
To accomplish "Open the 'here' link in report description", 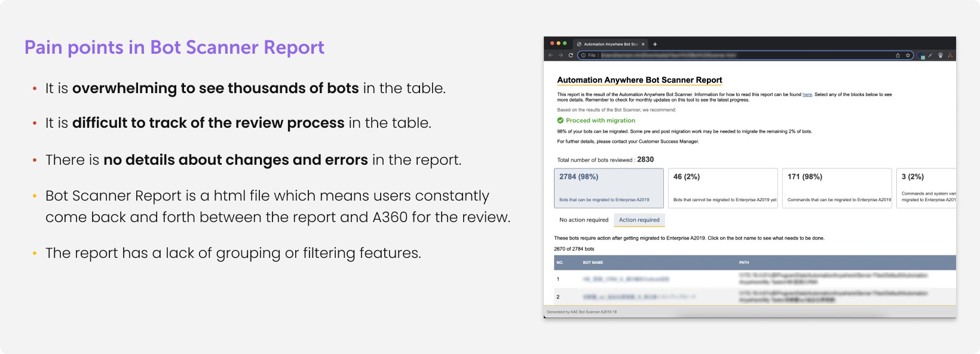I will (807, 94).
